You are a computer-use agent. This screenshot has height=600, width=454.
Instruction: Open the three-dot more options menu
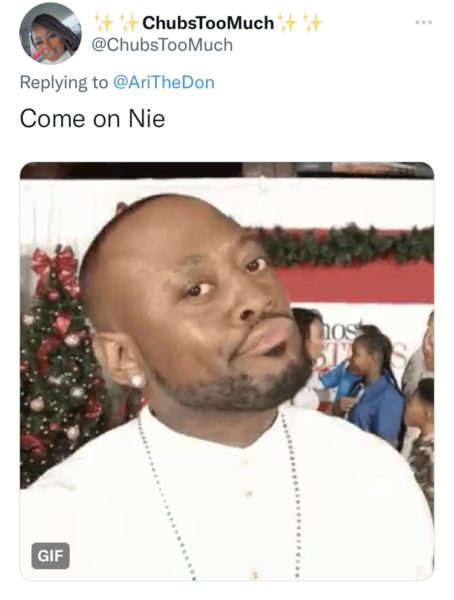(424, 22)
